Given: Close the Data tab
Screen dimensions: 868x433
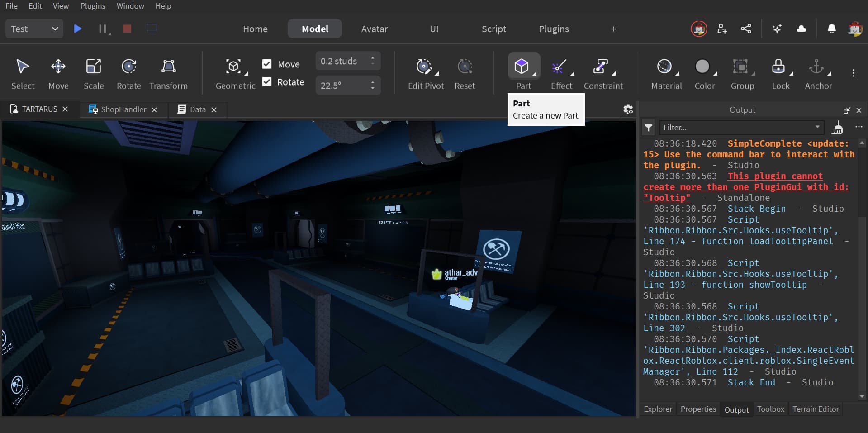Looking at the screenshot, I should coord(214,109).
